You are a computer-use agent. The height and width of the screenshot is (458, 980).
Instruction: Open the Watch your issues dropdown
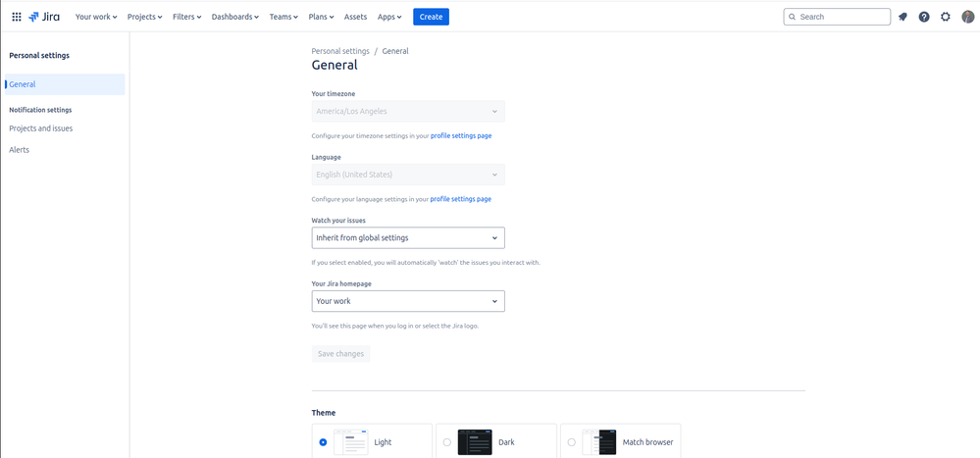coord(408,237)
